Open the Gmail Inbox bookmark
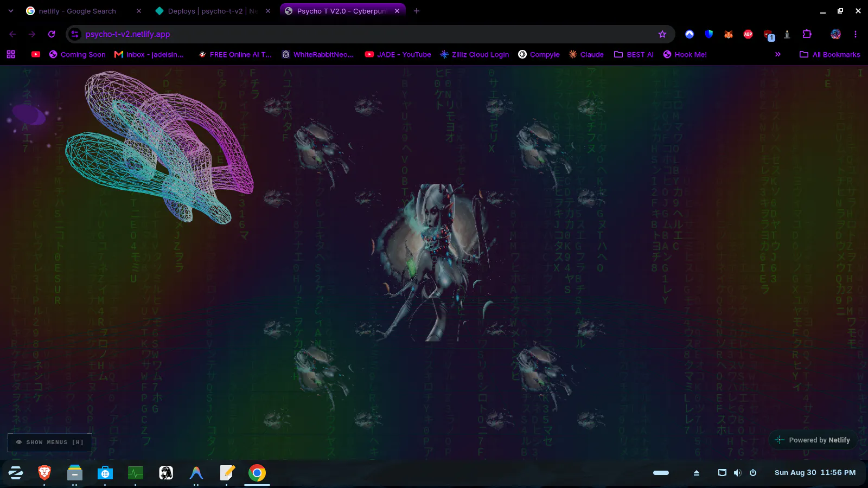The height and width of the screenshot is (488, 868). [x=149, y=54]
